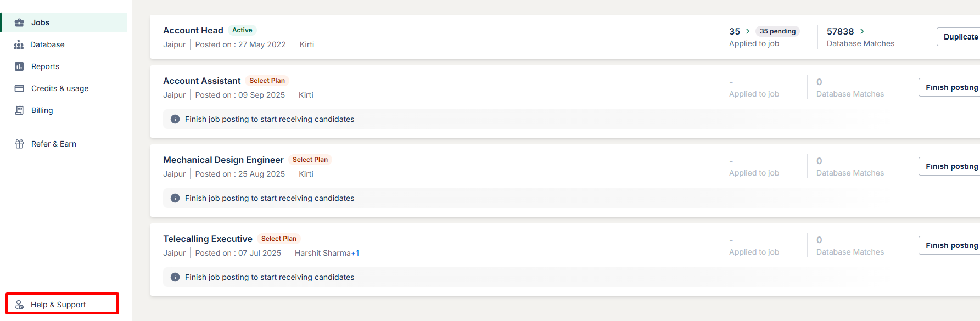Image resolution: width=980 pixels, height=321 pixels.
Task: Click the Reports chart icon
Action: (x=19, y=66)
